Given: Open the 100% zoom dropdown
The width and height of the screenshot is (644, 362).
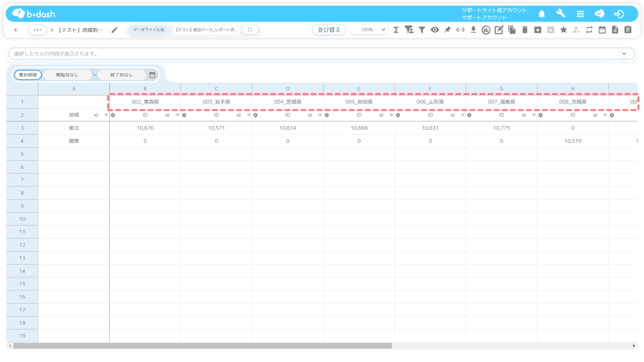Looking at the screenshot, I should tap(370, 30).
